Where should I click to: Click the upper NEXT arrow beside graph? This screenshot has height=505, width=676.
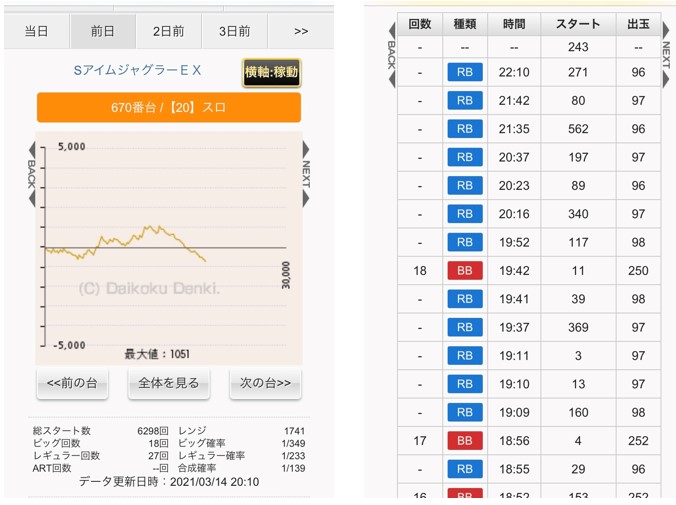(306, 149)
